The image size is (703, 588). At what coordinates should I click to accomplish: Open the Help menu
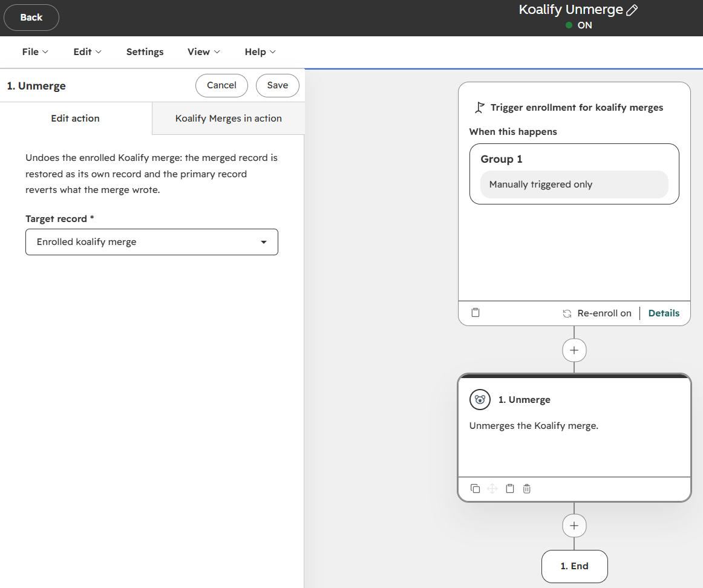click(x=260, y=52)
